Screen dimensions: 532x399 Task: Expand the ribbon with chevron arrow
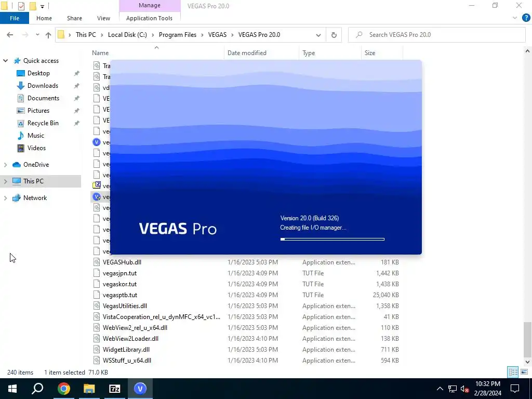pyautogui.click(x=515, y=18)
